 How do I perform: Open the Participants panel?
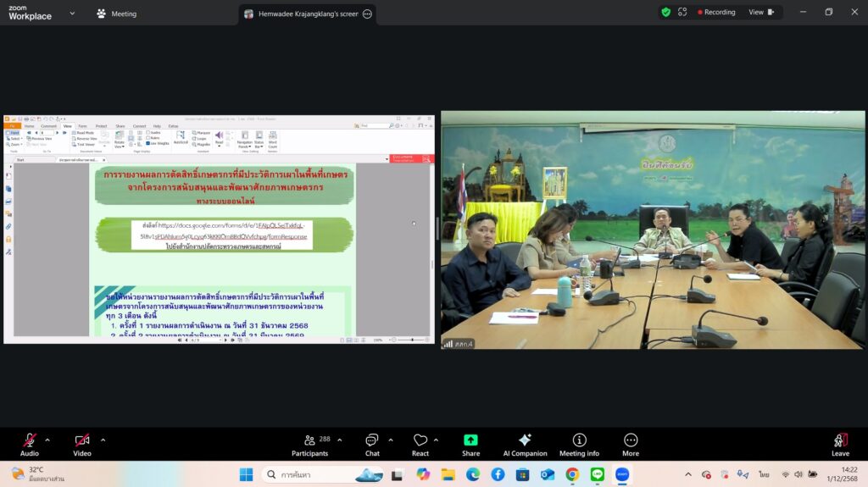[309, 445]
